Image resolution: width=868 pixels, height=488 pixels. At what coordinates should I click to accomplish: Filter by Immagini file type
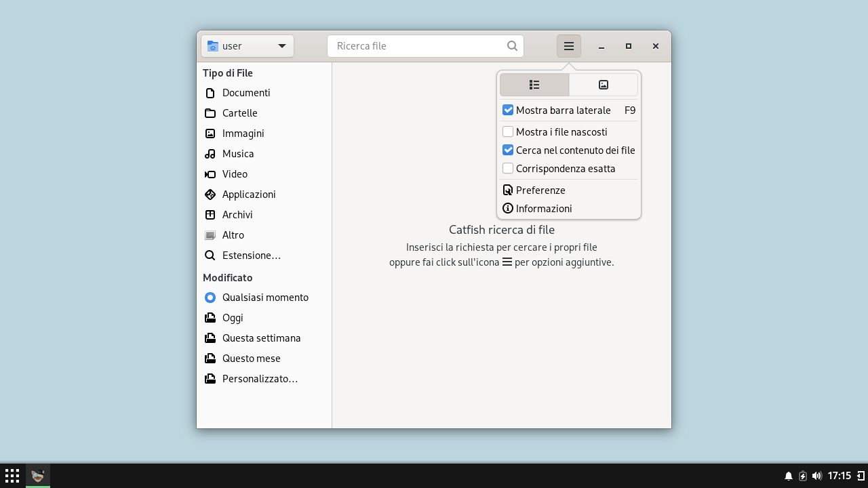pos(243,134)
